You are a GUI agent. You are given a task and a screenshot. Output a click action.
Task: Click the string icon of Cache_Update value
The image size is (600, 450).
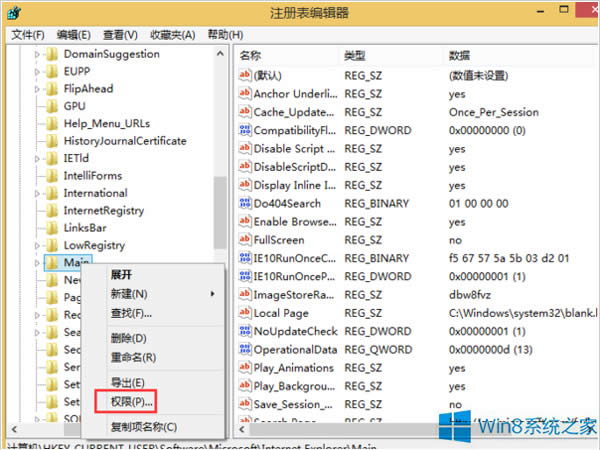click(x=245, y=112)
